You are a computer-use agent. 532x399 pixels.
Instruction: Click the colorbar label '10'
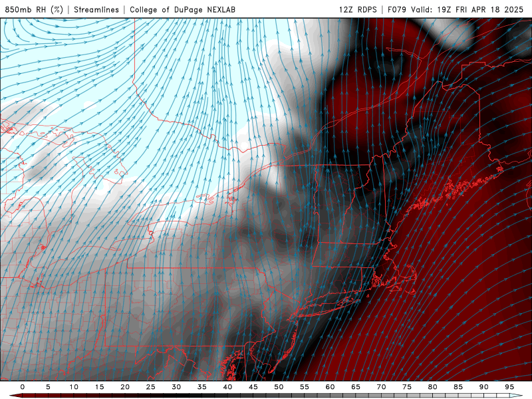pos(74,387)
